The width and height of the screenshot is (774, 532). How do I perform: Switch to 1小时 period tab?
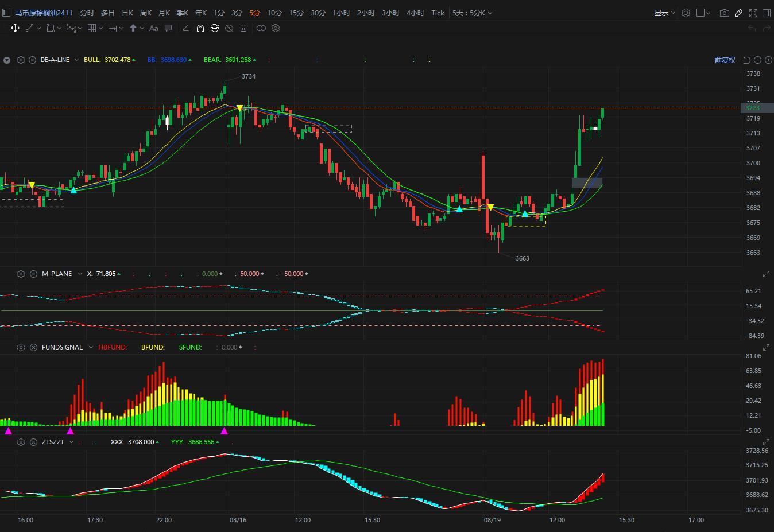pyautogui.click(x=341, y=13)
